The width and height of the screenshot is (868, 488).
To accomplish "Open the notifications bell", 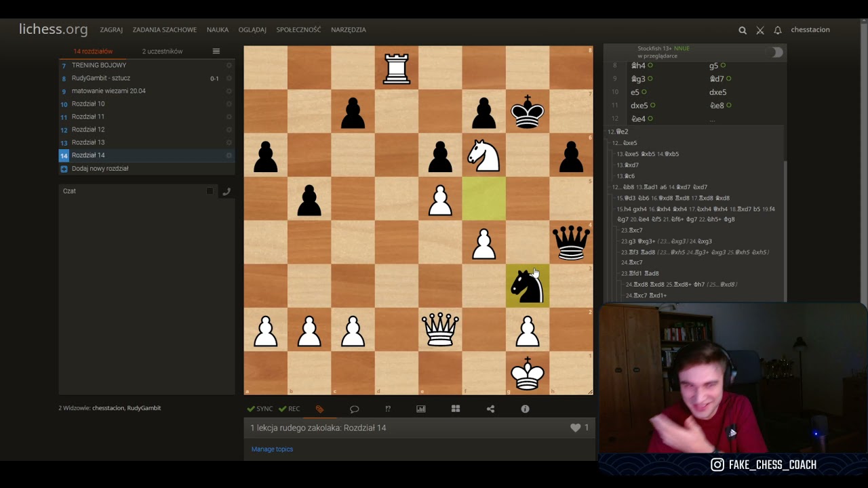I will click(778, 30).
